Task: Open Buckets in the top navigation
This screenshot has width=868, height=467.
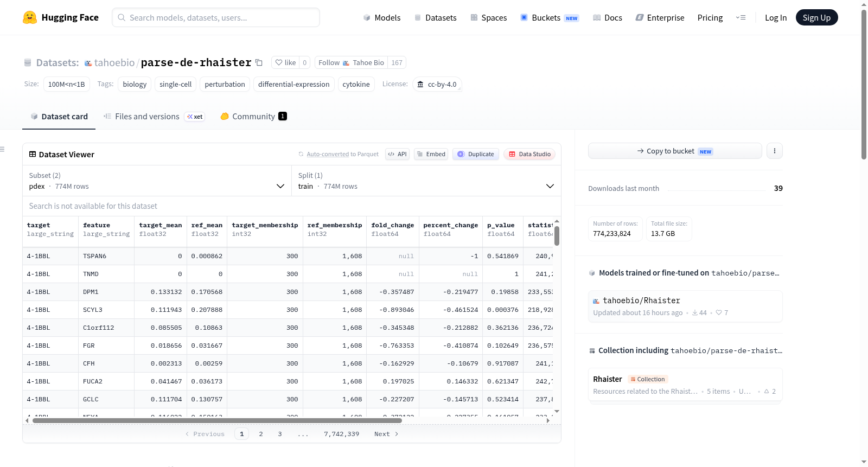Action: (550, 17)
